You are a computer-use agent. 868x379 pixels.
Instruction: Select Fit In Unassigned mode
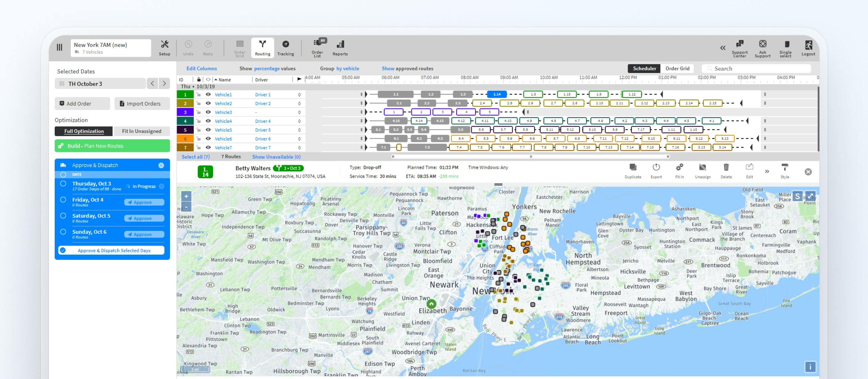(x=141, y=131)
